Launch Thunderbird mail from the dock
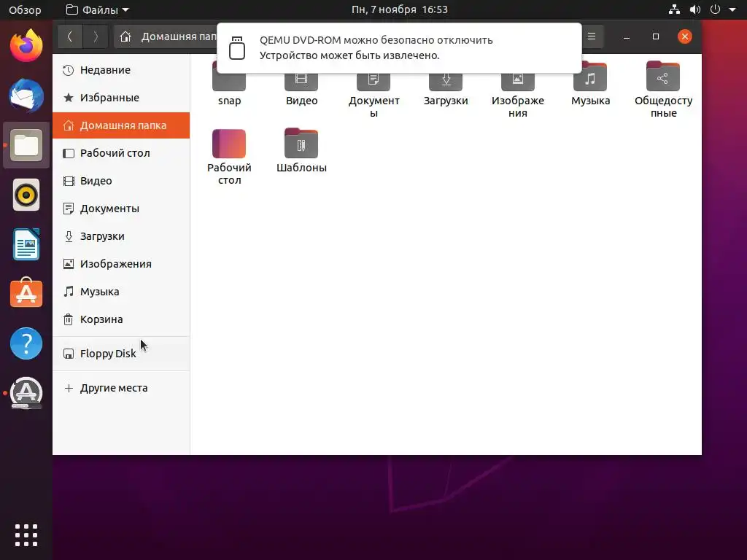The height and width of the screenshot is (560, 747). pyautogui.click(x=26, y=96)
